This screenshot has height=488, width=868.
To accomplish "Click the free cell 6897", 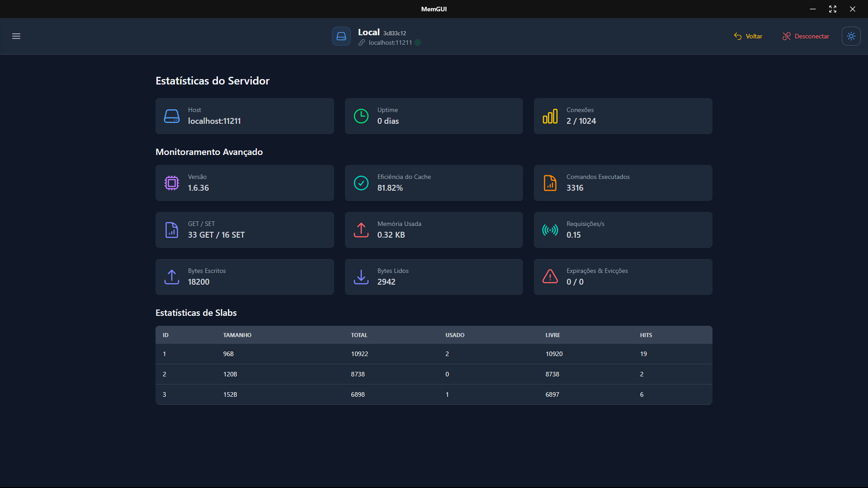I will [x=552, y=394].
